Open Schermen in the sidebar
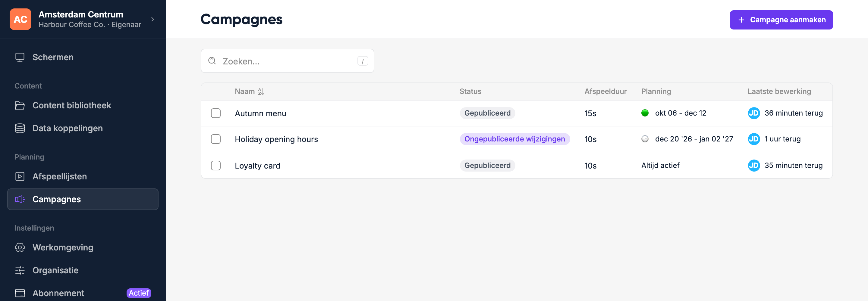 tap(83, 57)
